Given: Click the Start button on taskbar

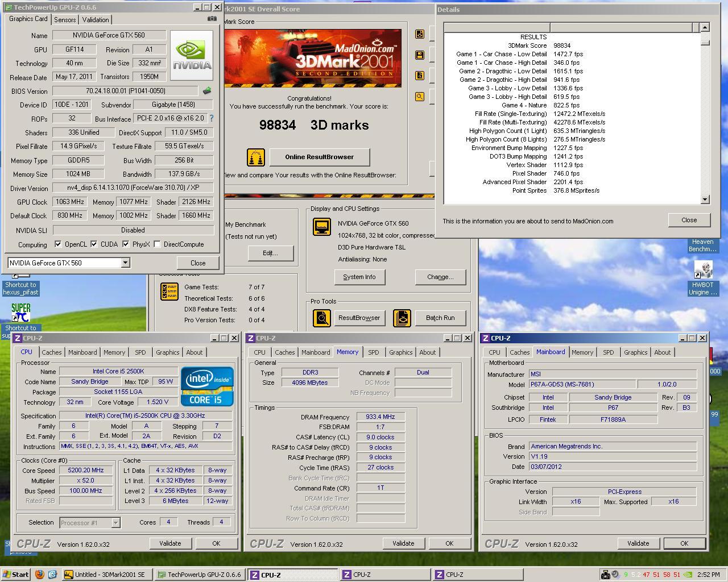Looking at the screenshot, I should 16,574.
